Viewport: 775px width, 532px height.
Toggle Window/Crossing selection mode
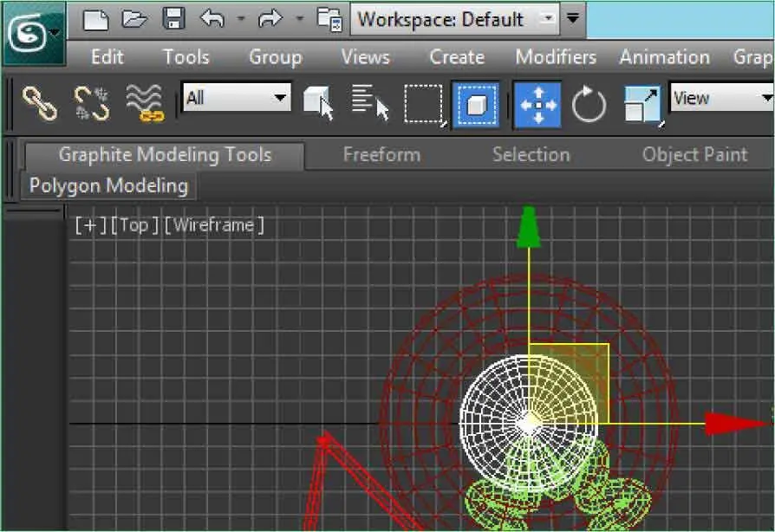(x=475, y=105)
